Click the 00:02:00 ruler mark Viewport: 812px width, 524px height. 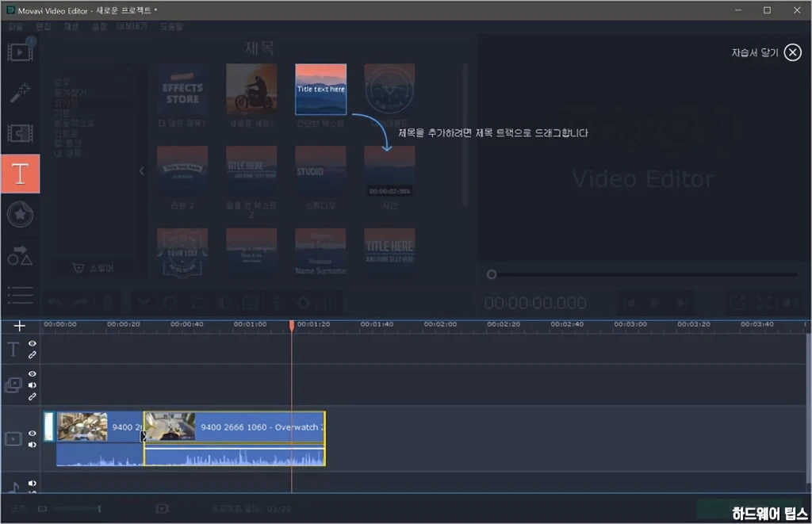point(440,324)
